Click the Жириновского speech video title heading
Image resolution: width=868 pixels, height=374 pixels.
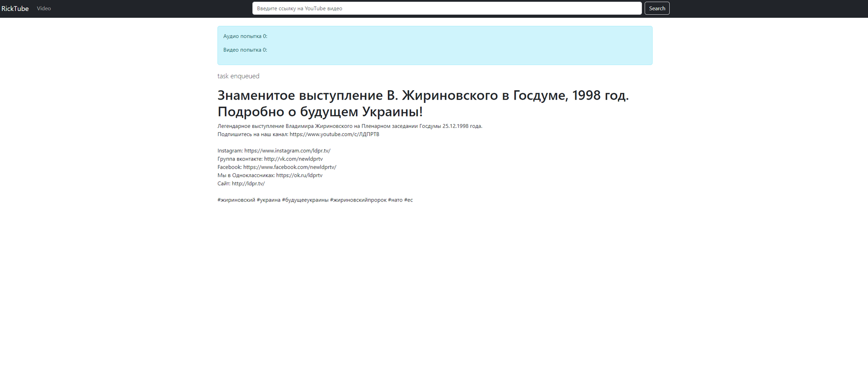coord(423,103)
